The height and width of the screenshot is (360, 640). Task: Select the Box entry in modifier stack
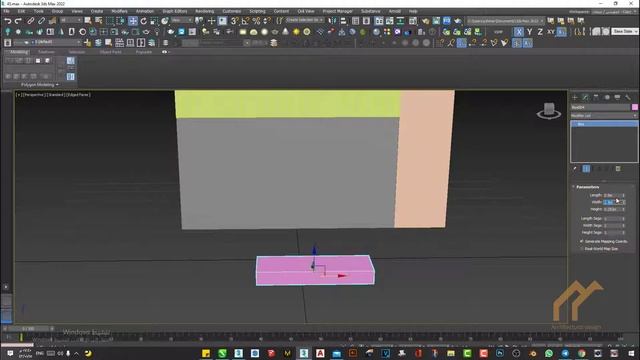click(604, 124)
